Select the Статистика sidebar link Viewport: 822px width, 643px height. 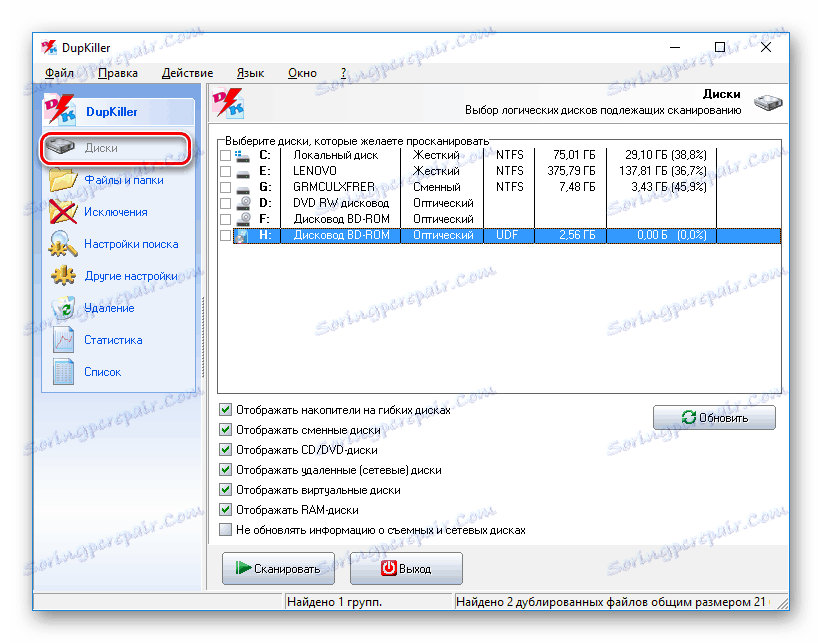tap(113, 340)
